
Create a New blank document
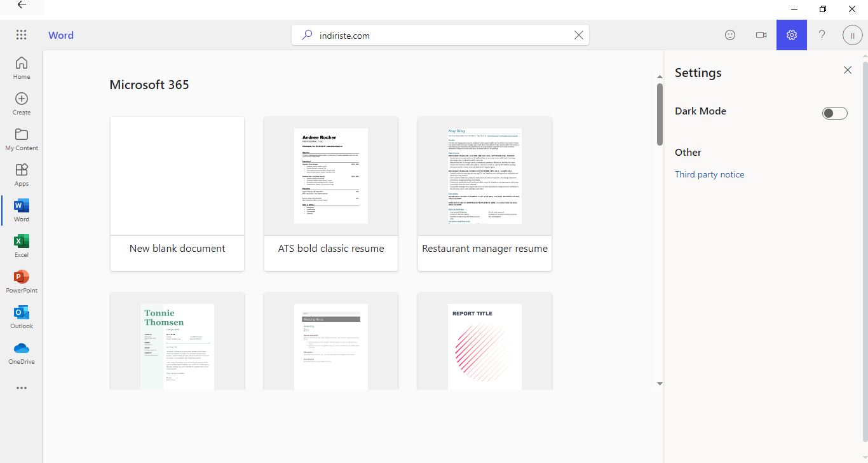pos(177,194)
